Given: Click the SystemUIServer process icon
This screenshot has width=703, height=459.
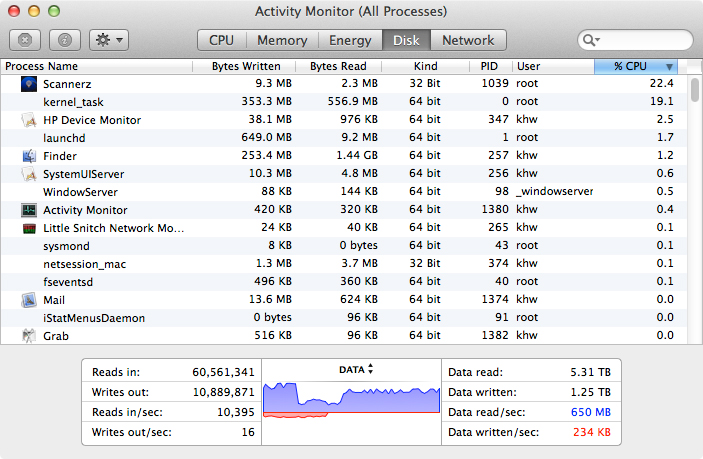Looking at the screenshot, I should [x=29, y=173].
